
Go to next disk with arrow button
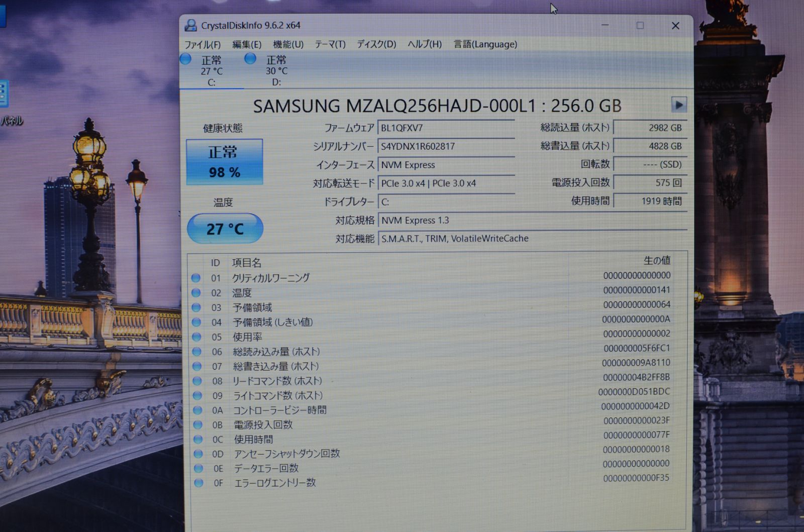679,105
